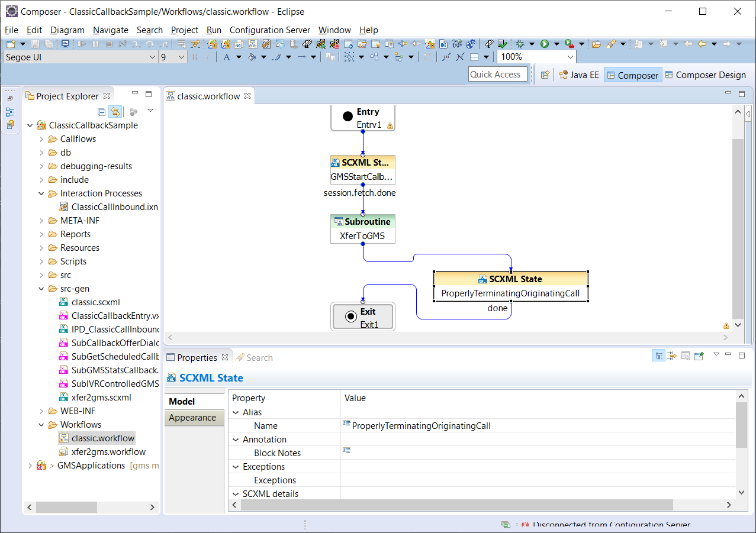Collapse the ClassicCallbackSample project node

30,125
